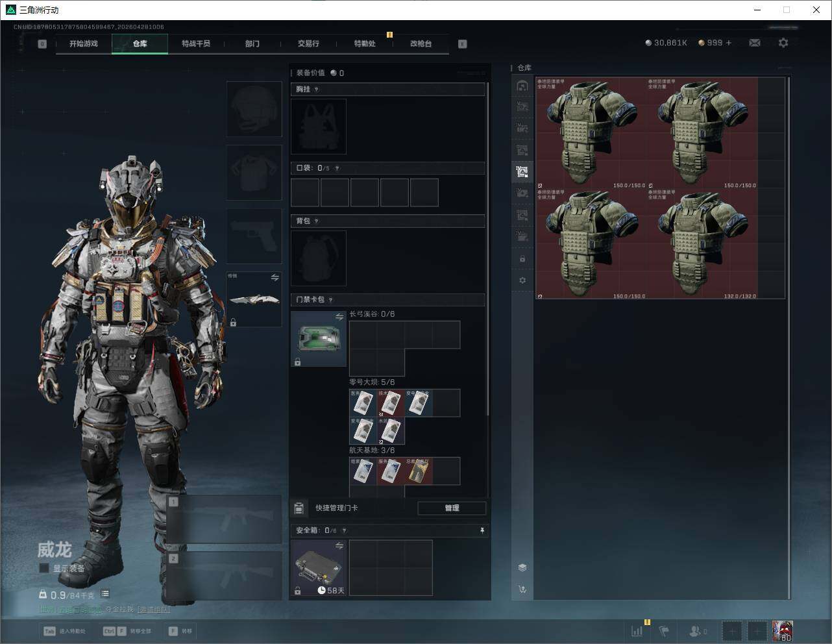
Task: Open the player avatar in bottom bar
Action: coord(783,631)
